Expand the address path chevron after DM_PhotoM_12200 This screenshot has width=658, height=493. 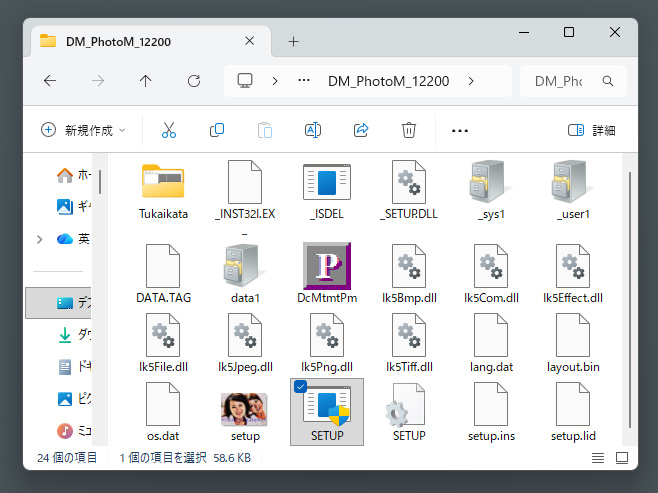click(471, 81)
